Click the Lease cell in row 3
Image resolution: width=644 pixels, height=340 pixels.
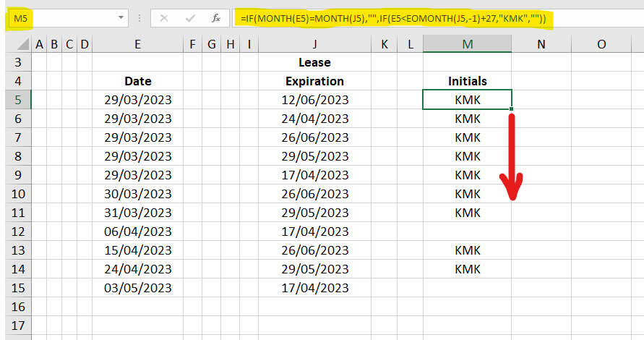point(314,62)
